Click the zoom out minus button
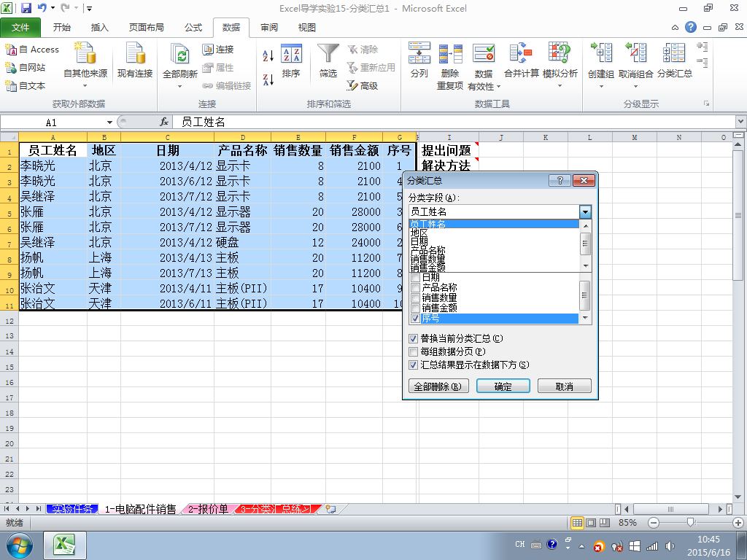This screenshot has width=747, height=560. 654,523
